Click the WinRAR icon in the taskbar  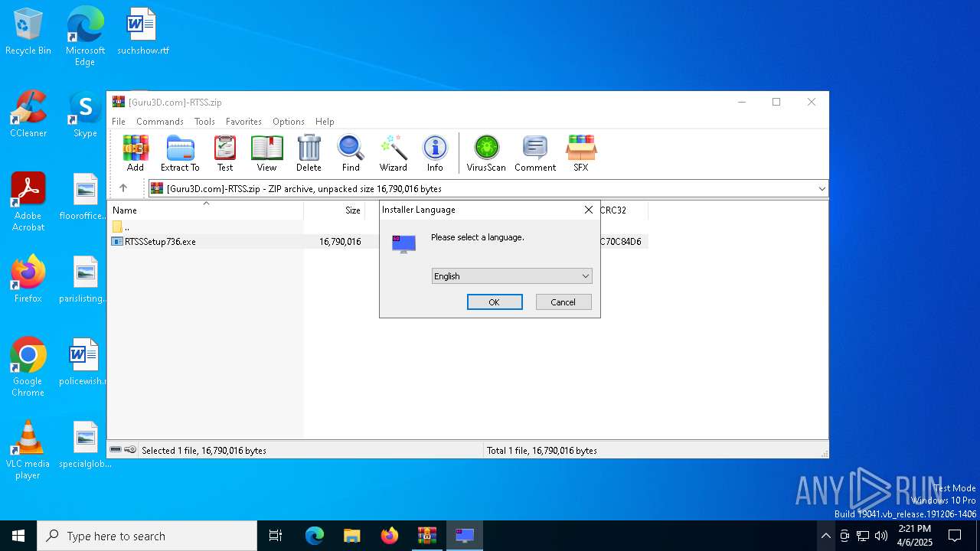pyautogui.click(x=426, y=536)
